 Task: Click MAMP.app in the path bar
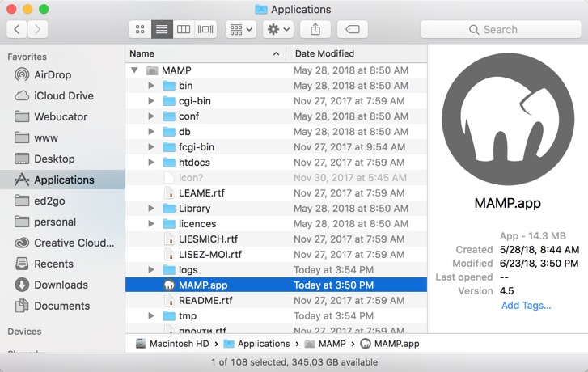tap(390, 344)
